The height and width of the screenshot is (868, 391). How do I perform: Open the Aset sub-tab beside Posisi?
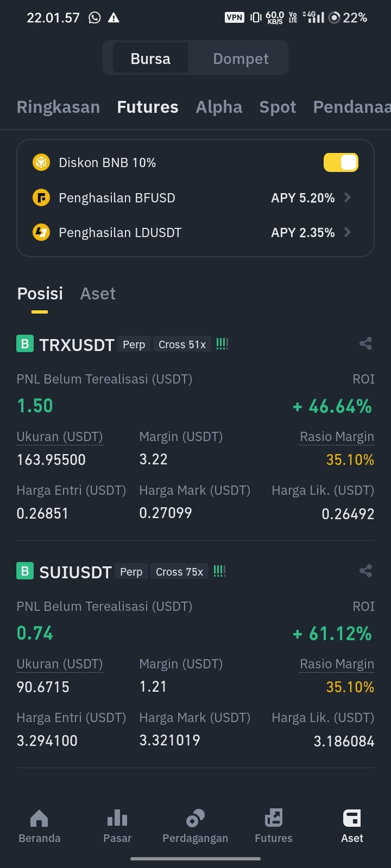[x=98, y=293]
